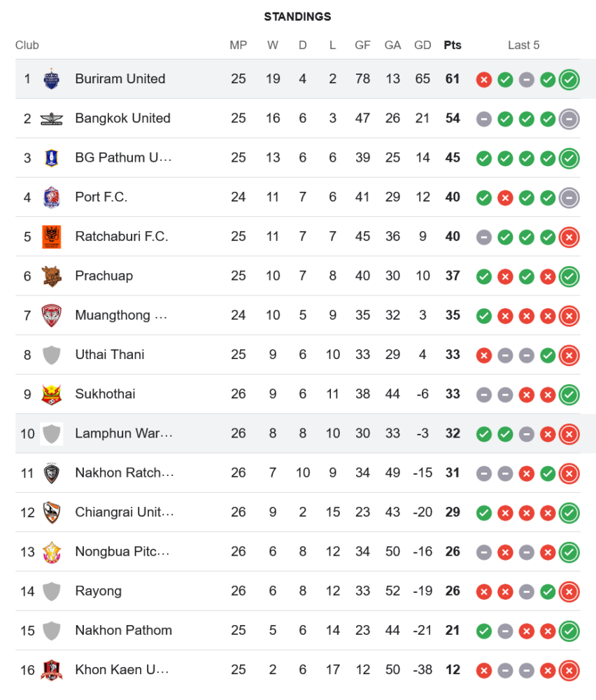Open the Nakhon Pathom team link
The height and width of the screenshot is (700, 596).
click(x=123, y=631)
